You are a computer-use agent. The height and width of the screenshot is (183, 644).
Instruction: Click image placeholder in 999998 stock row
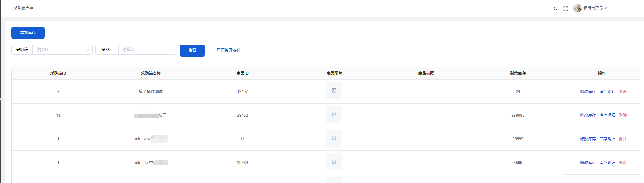[x=334, y=114]
